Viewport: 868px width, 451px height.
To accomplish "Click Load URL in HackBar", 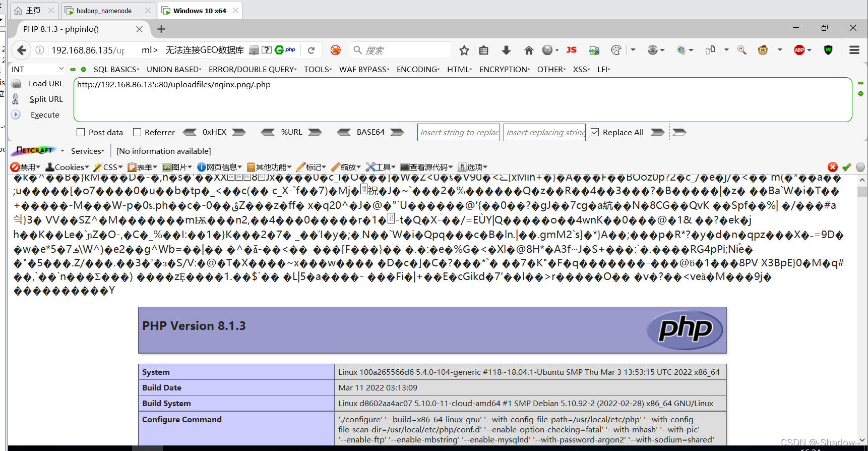I will (46, 84).
